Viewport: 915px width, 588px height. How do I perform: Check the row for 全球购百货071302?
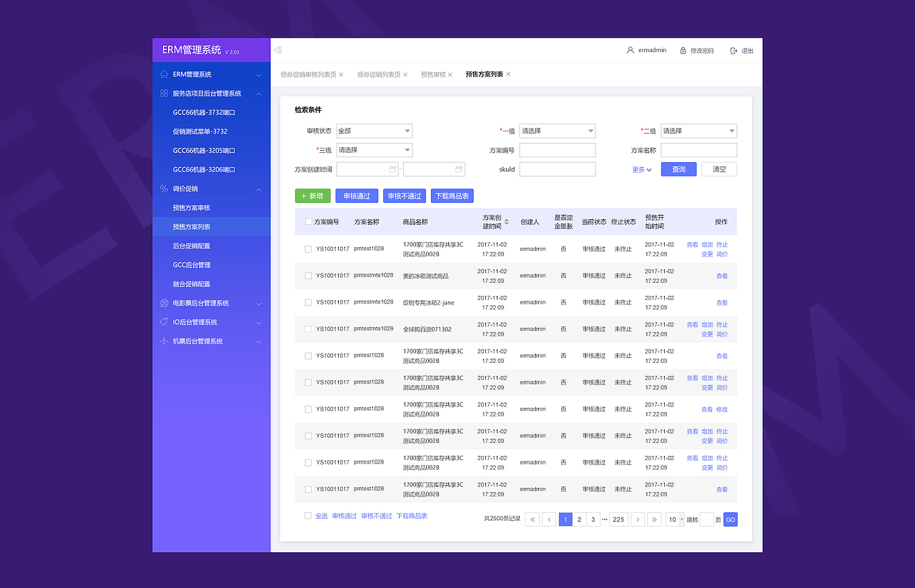pyautogui.click(x=308, y=329)
